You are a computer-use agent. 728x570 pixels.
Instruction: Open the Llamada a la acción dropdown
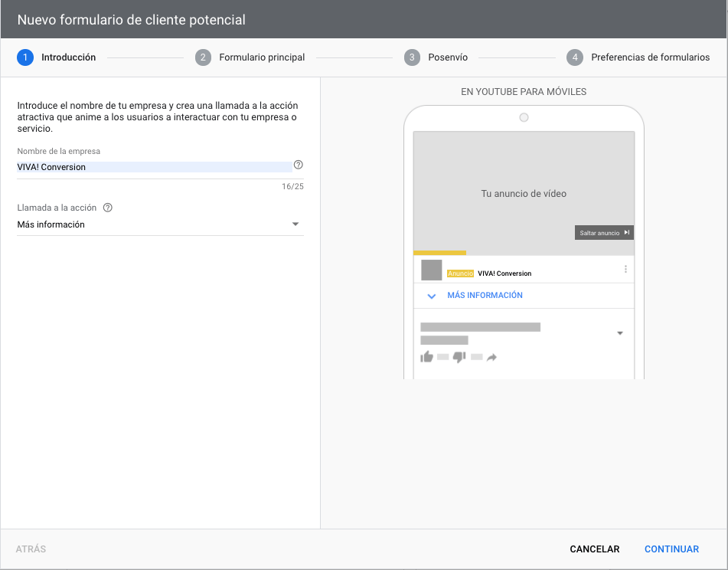(x=160, y=224)
